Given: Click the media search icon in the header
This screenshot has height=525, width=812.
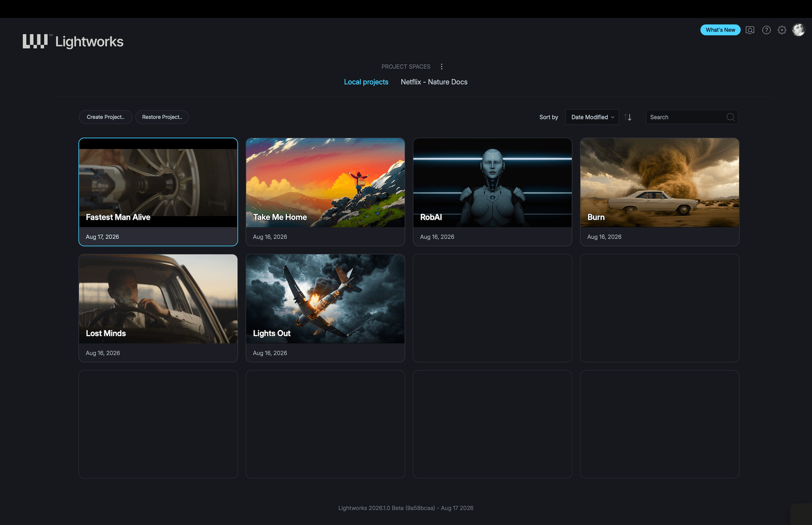Looking at the screenshot, I should click(x=750, y=30).
